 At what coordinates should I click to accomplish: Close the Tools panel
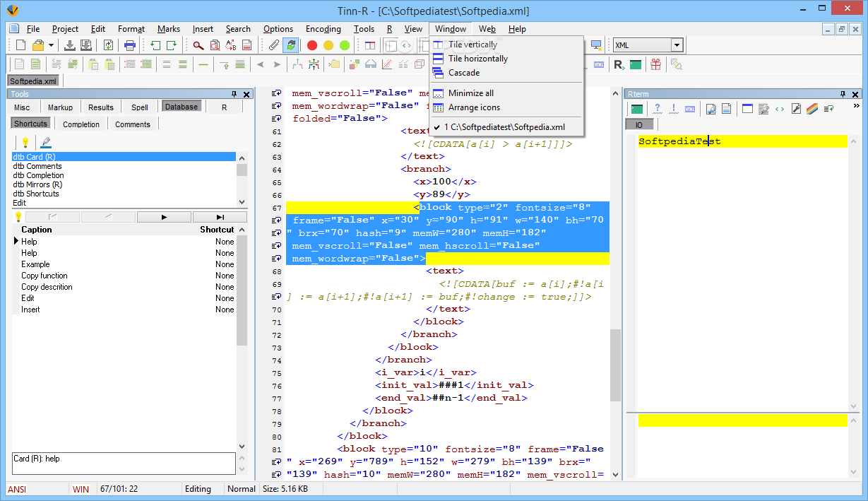point(246,94)
